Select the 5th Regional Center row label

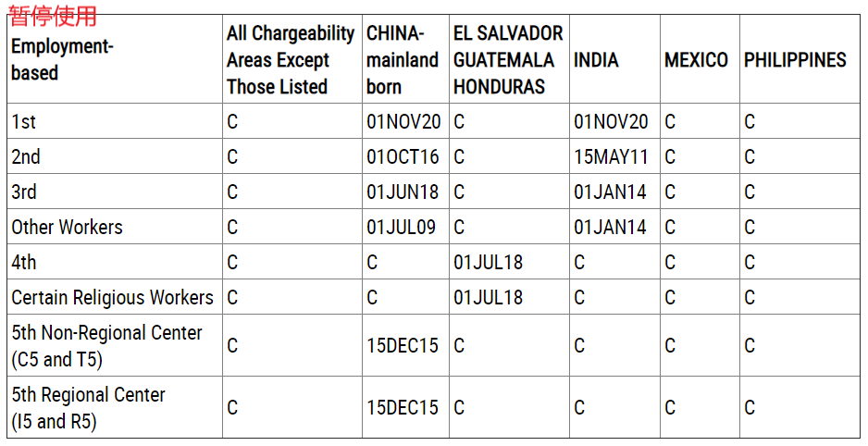pyautogui.click(x=88, y=408)
